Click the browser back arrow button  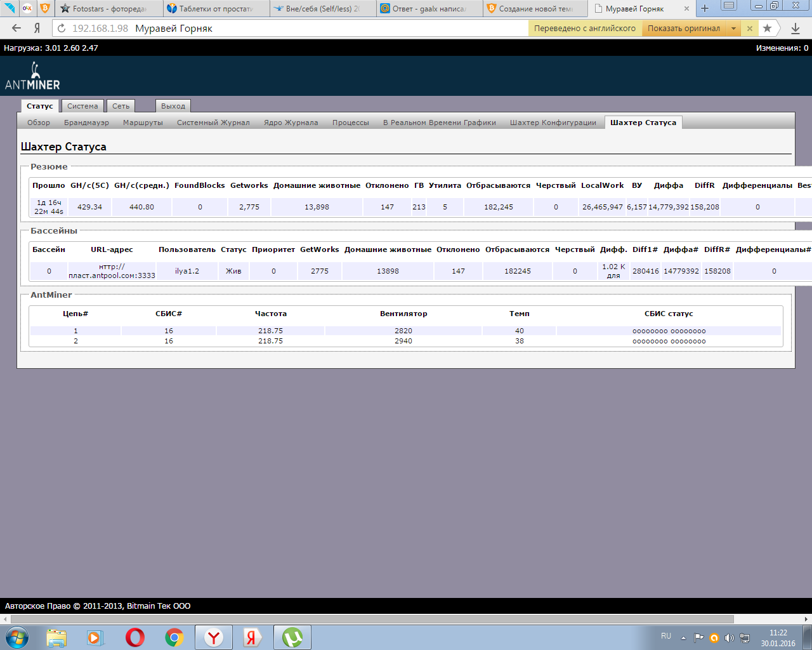pos(16,28)
